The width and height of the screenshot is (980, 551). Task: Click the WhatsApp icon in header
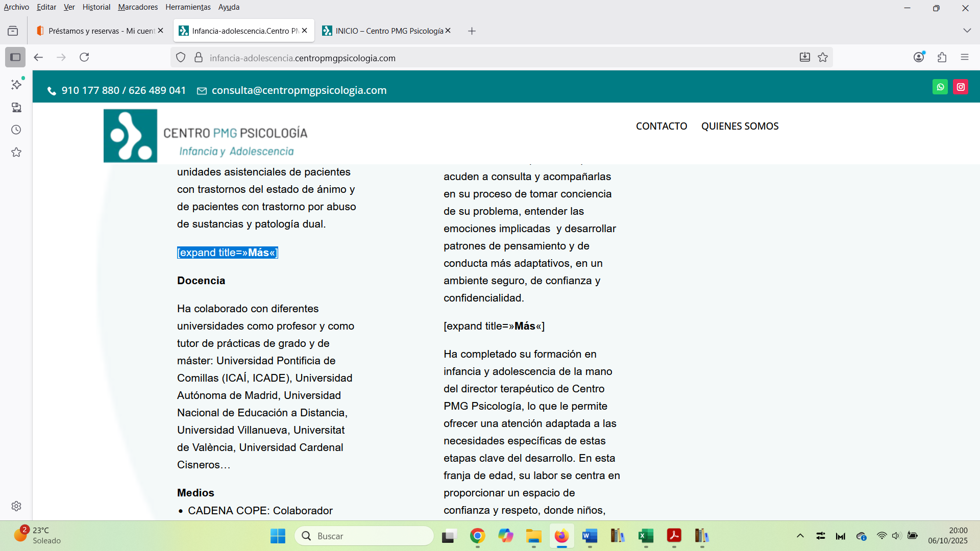coord(940,87)
